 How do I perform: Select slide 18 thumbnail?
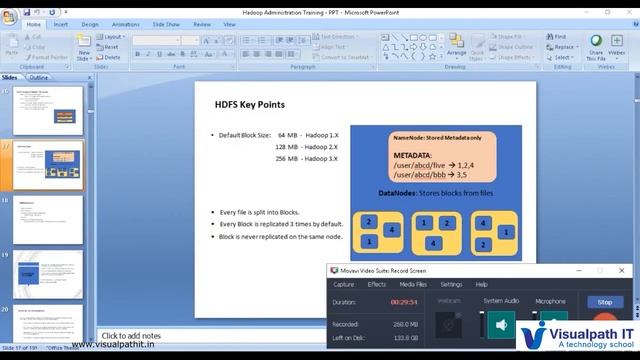click(48, 220)
